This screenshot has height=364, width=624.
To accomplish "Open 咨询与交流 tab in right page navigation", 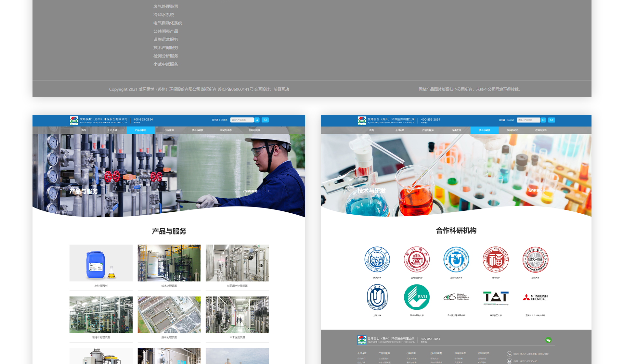I will pyautogui.click(x=541, y=130).
